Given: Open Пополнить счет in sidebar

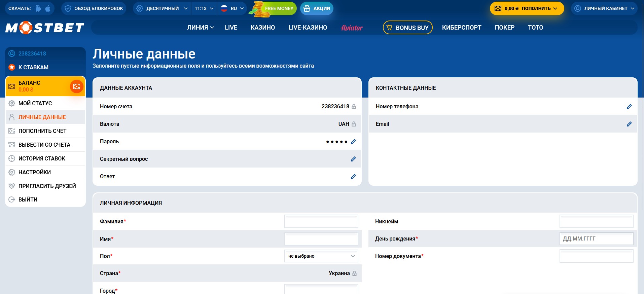Looking at the screenshot, I should tap(45, 131).
